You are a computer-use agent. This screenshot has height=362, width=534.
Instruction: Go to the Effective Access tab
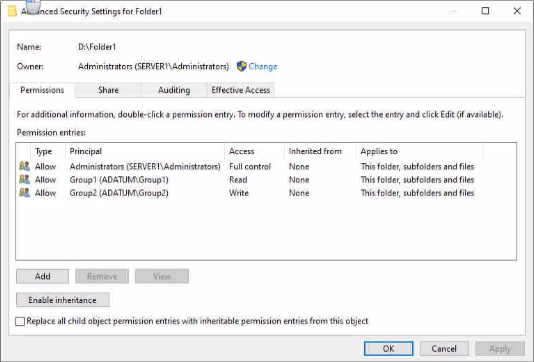point(240,90)
